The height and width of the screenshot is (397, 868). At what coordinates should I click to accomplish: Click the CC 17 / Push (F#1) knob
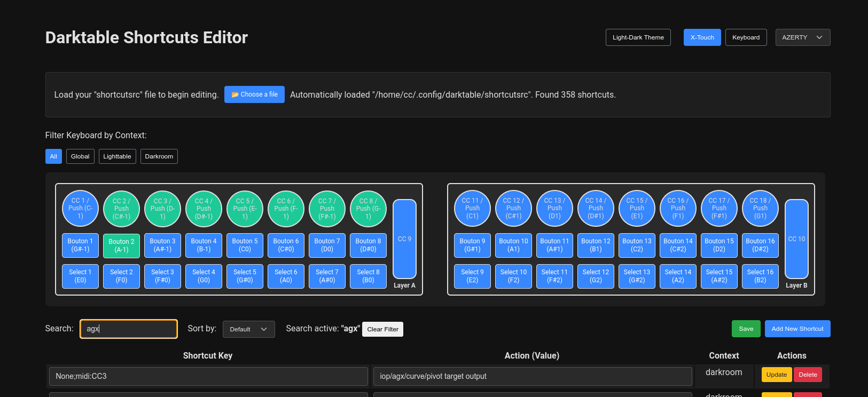(720, 209)
